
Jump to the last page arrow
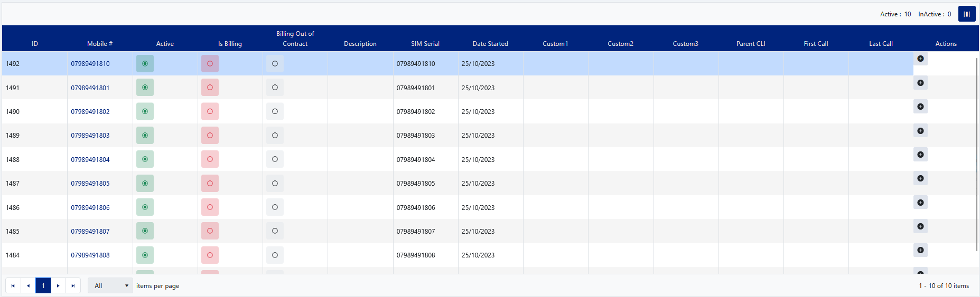coord(73,286)
